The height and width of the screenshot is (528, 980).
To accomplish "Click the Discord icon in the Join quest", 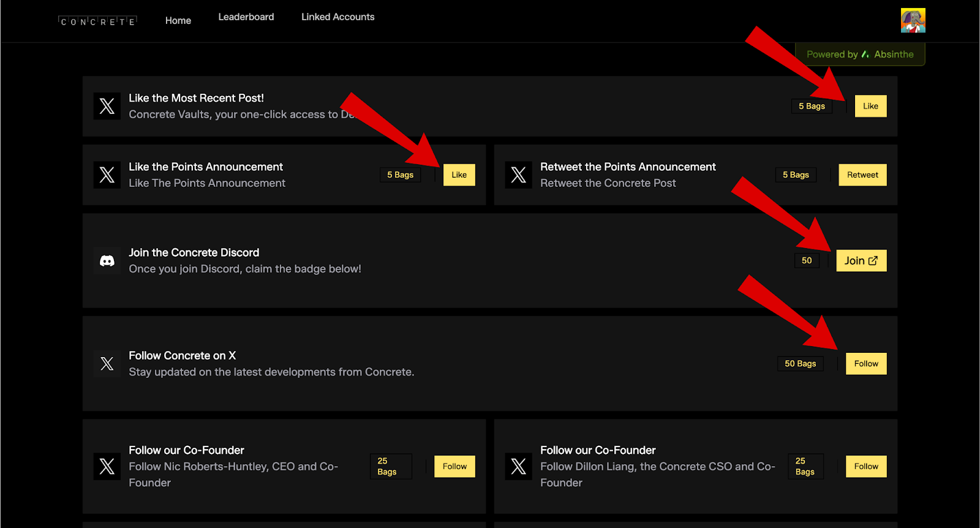I will (x=107, y=261).
